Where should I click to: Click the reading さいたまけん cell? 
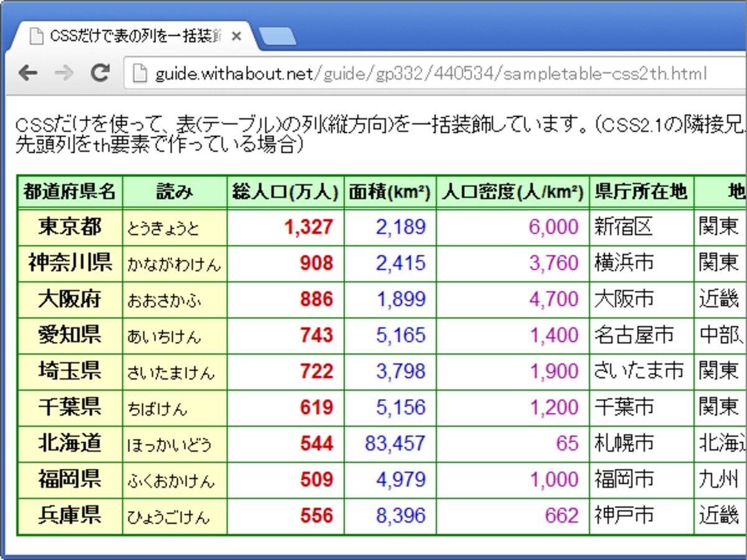[175, 371]
